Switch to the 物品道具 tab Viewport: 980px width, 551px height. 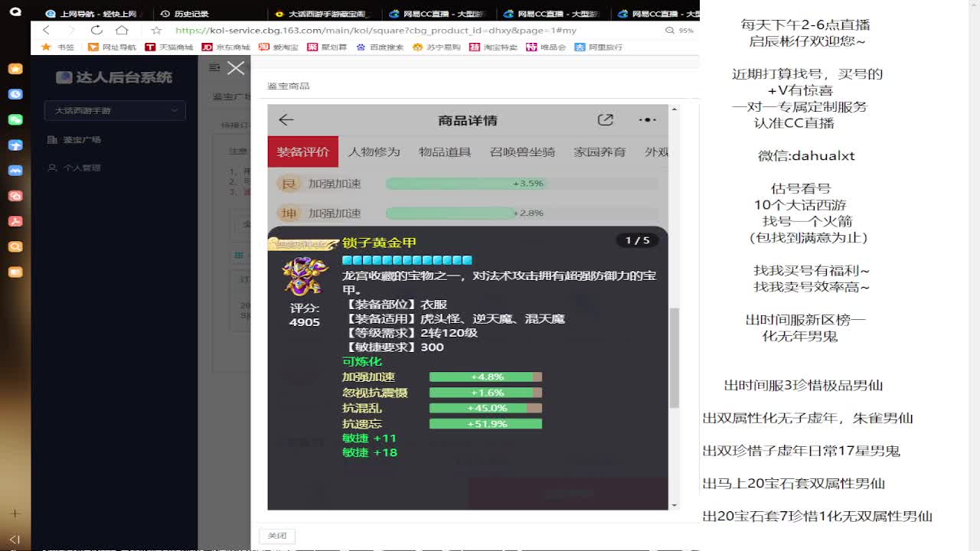445,152
